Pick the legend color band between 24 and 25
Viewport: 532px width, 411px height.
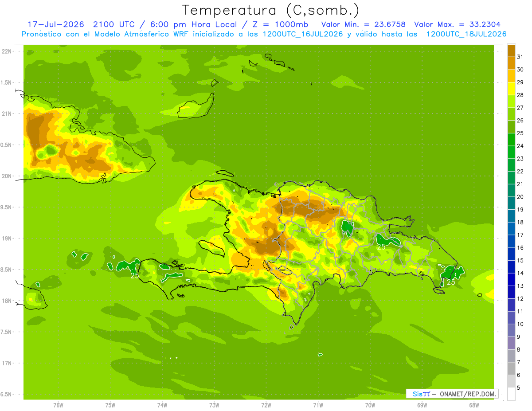(511, 140)
